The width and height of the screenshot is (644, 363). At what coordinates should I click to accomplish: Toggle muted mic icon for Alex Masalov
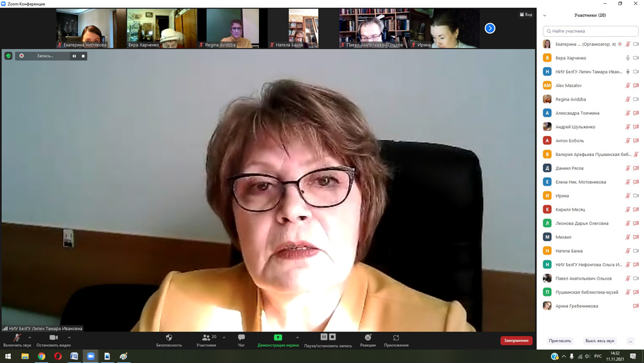coord(627,86)
